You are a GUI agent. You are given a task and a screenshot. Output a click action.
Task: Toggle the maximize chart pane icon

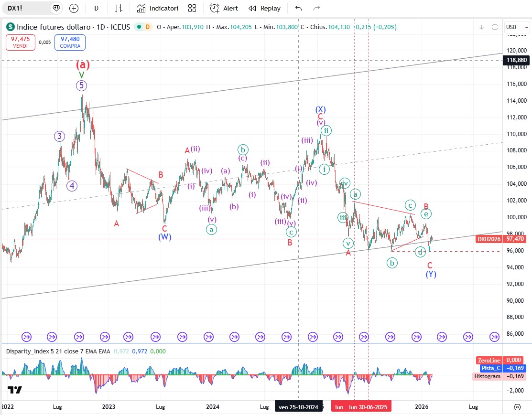(x=495, y=27)
